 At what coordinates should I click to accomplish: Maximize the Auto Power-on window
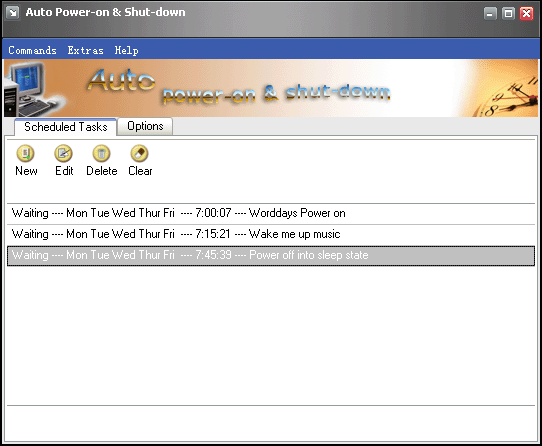coord(508,13)
